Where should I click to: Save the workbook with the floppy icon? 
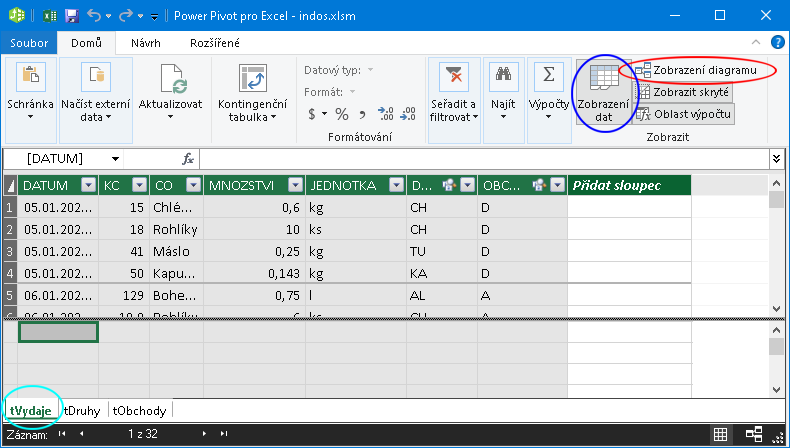71,17
